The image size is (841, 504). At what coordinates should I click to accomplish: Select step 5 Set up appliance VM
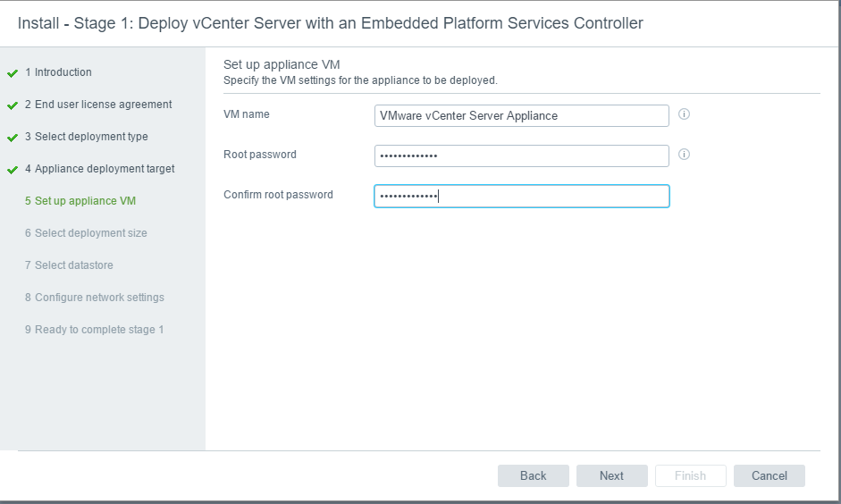click(80, 201)
